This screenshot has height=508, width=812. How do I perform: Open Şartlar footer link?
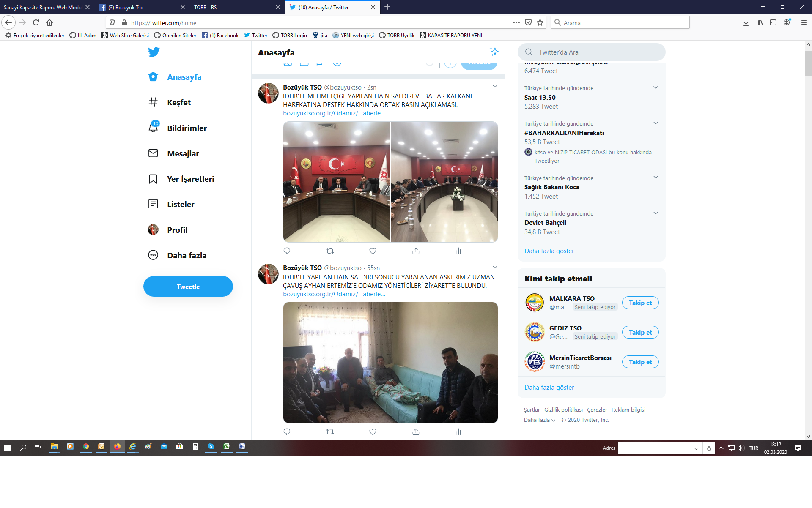(532, 410)
